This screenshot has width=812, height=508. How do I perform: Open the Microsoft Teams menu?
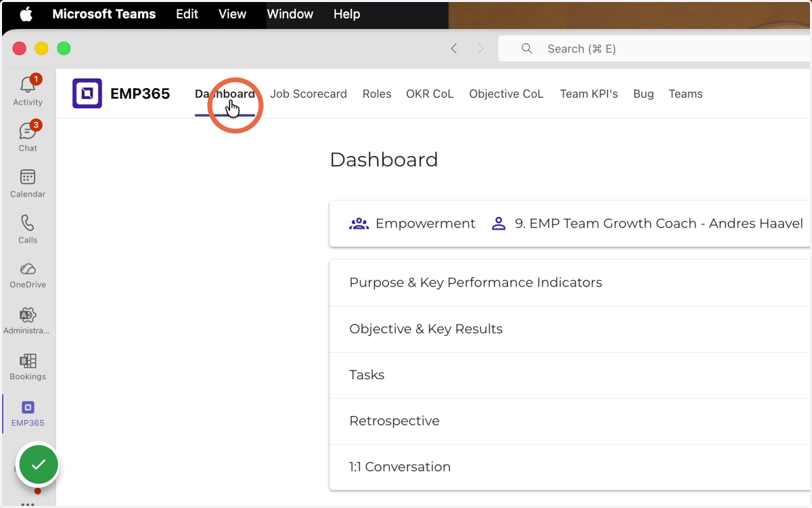(x=104, y=14)
